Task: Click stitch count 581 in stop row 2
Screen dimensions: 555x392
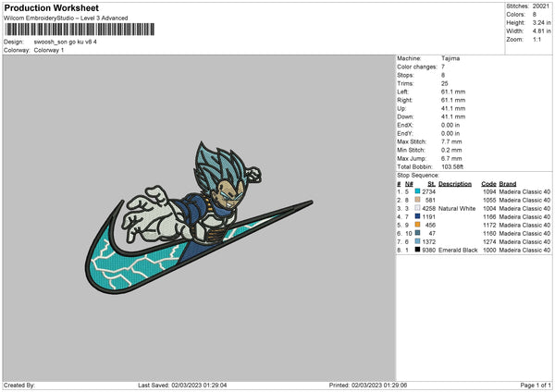Action: tap(430, 201)
